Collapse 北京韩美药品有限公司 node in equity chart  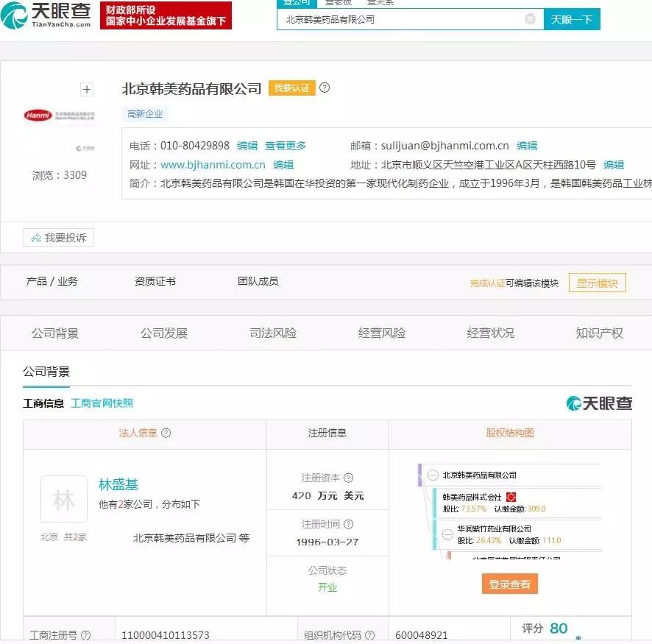[x=433, y=475]
